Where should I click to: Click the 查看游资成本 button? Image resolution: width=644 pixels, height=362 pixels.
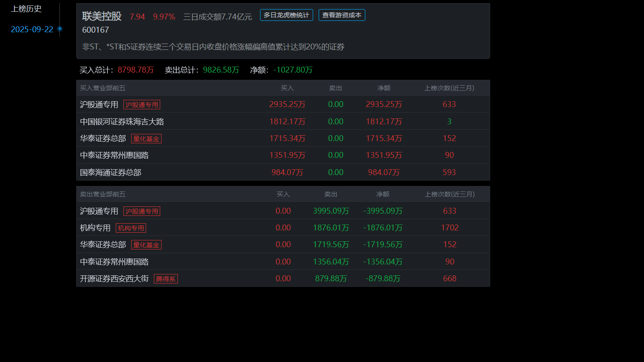coord(342,15)
